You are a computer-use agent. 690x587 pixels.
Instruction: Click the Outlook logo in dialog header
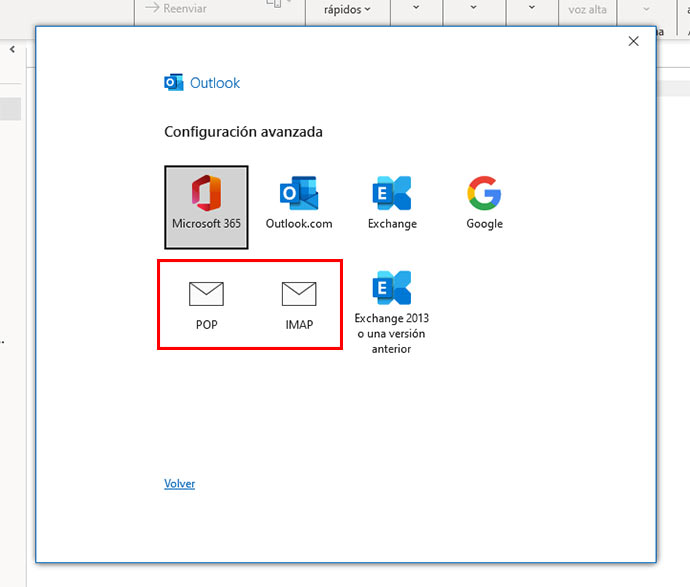174,83
